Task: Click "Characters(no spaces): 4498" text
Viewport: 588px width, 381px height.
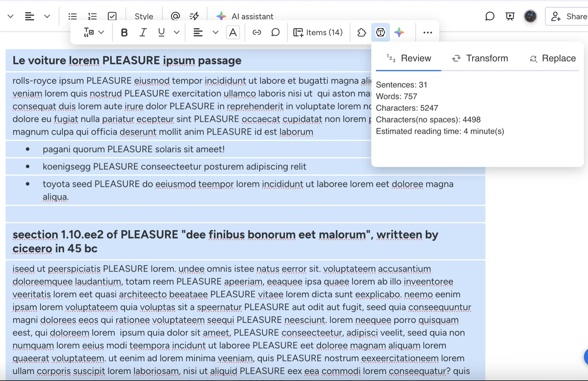Action: [428, 120]
